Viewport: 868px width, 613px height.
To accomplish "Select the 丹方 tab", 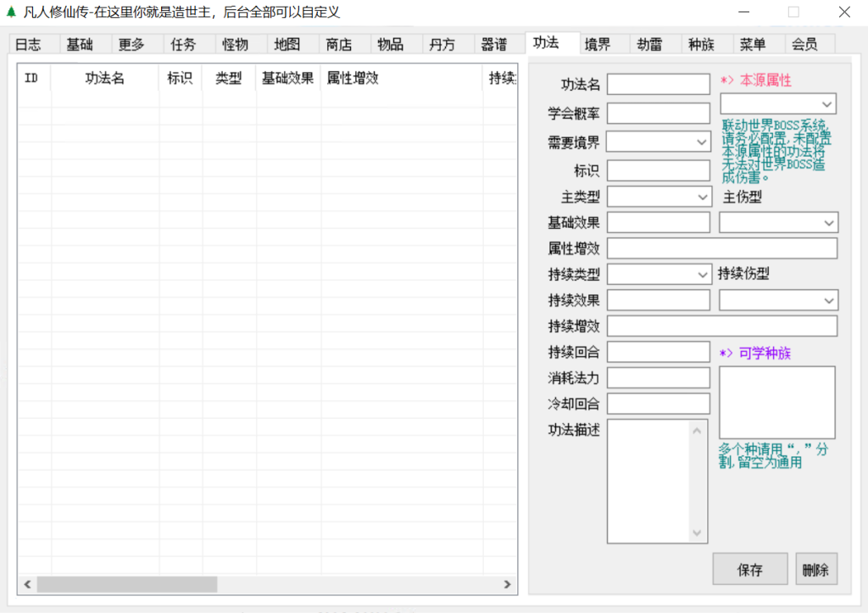I will click(x=442, y=45).
